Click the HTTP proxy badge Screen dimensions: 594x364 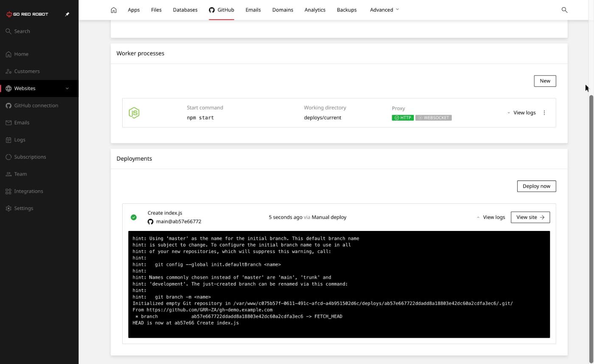pyautogui.click(x=403, y=118)
